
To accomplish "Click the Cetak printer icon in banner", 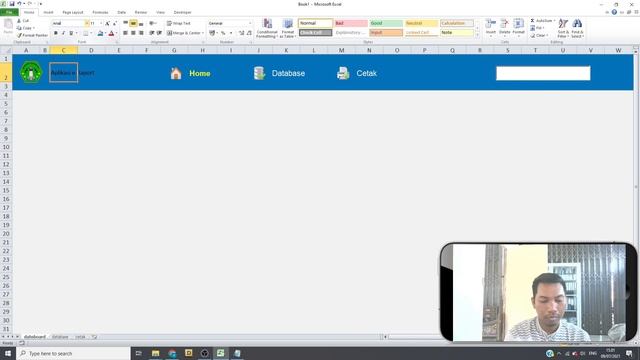I will (x=343, y=73).
